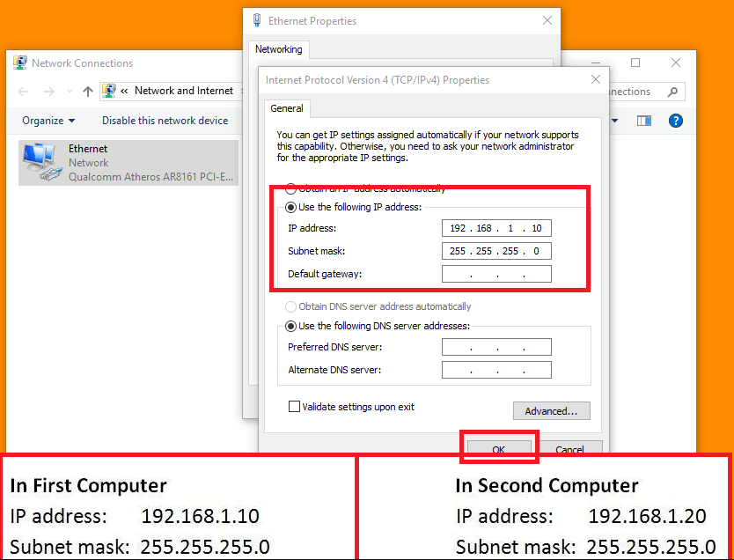734x560 pixels.
Task: Click the Network Connections title bar icon
Action: (20, 63)
